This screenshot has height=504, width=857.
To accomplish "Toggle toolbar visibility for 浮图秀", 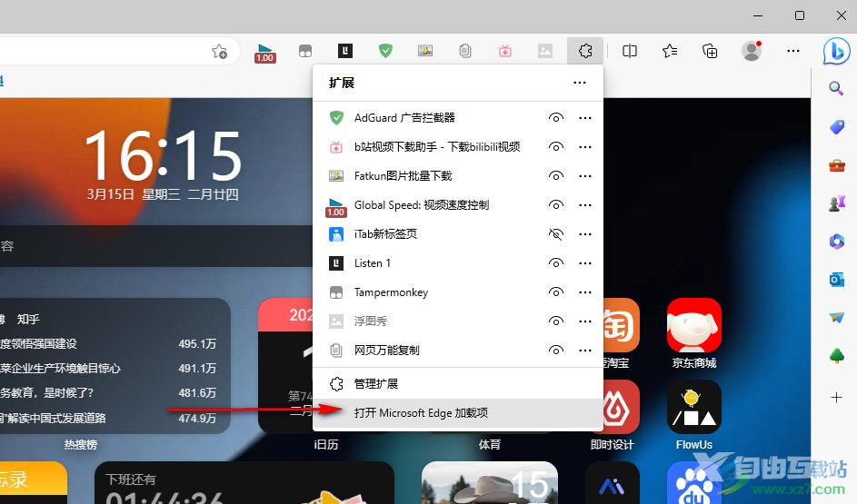I will point(556,321).
